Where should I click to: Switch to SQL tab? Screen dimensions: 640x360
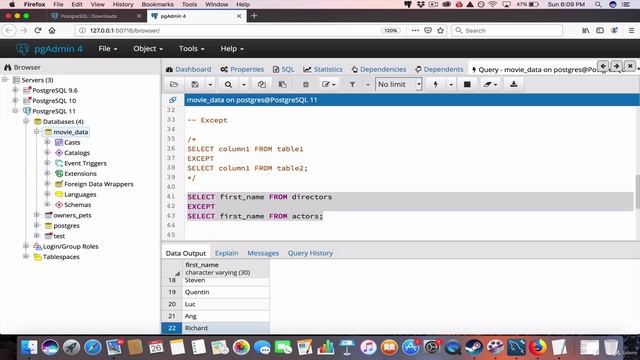click(x=283, y=69)
